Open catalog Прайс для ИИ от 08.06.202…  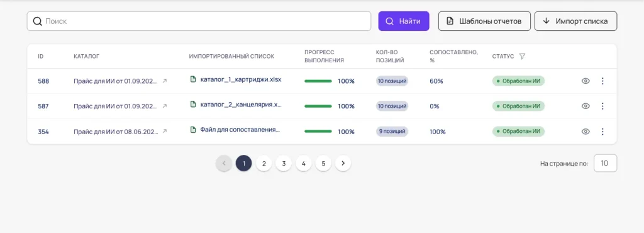coord(116,132)
